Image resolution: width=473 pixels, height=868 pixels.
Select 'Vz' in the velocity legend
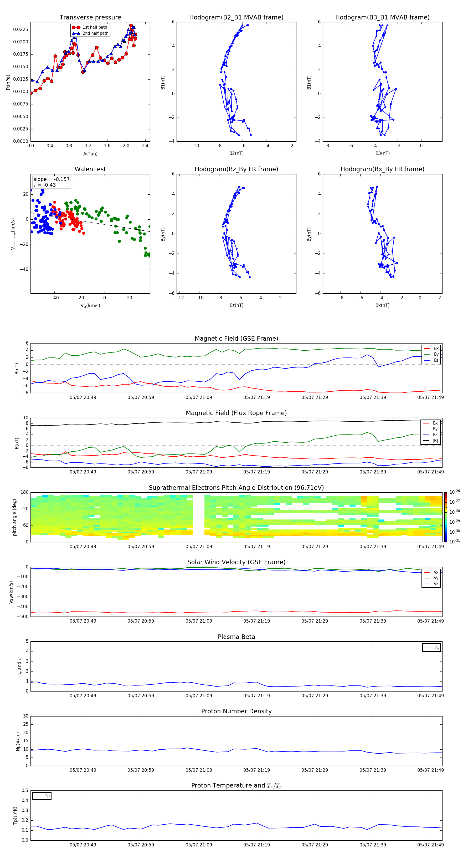pyautogui.click(x=431, y=584)
